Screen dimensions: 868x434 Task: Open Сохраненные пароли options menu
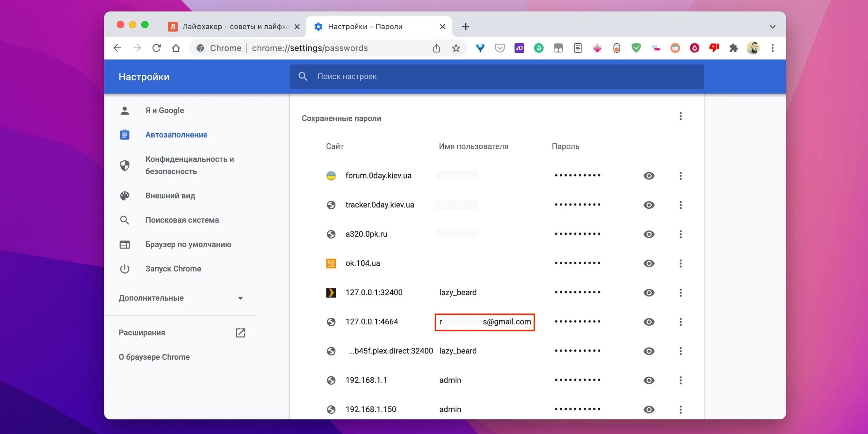pyautogui.click(x=681, y=116)
